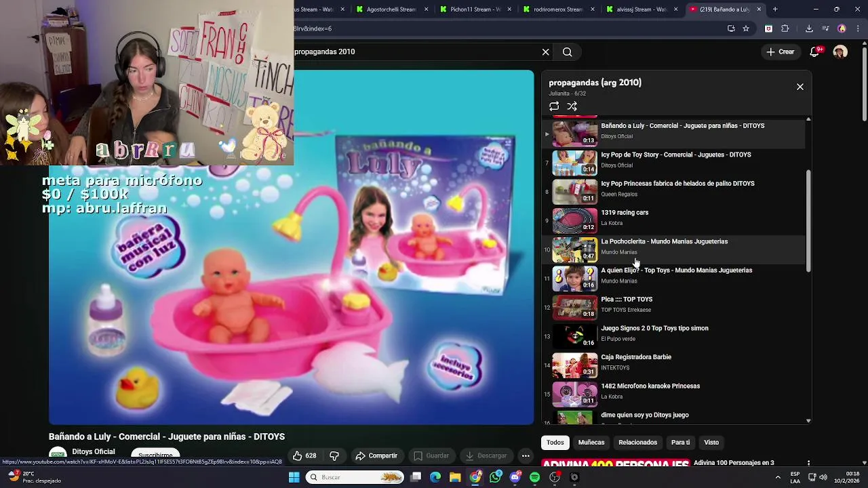868x488 pixels.
Task: Dislike the video
Action: click(334, 455)
